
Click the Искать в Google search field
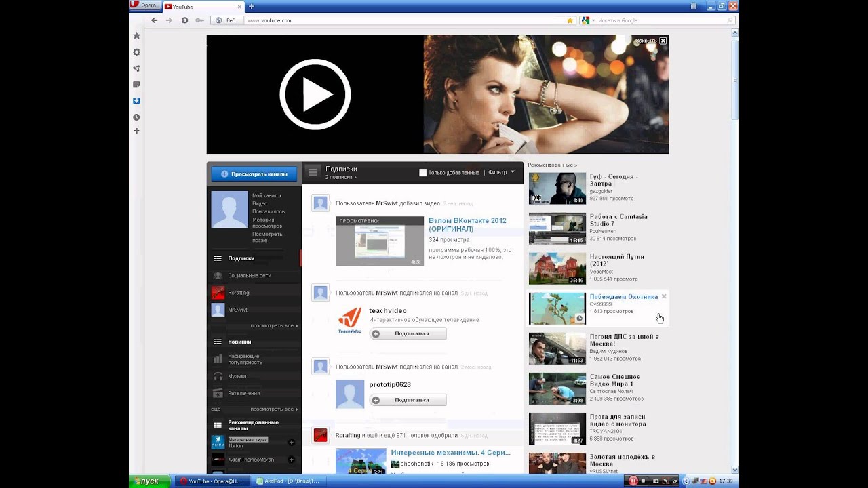click(x=661, y=20)
